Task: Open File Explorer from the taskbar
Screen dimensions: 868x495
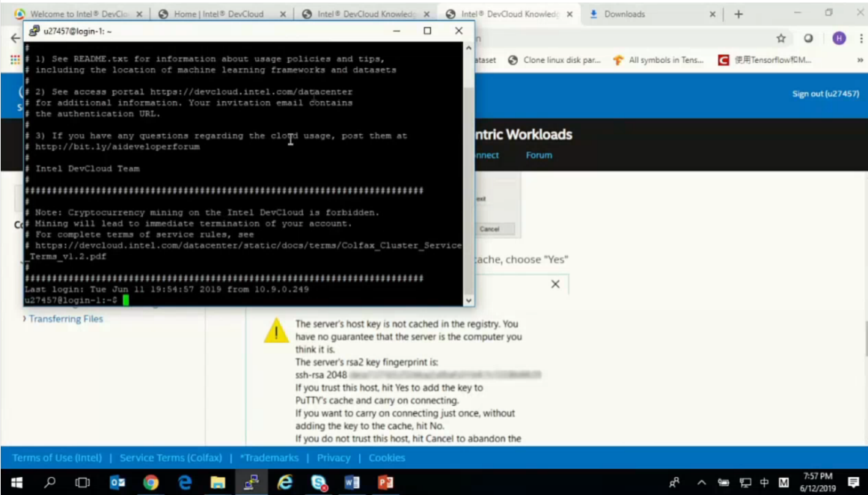Action: point(218,483)
